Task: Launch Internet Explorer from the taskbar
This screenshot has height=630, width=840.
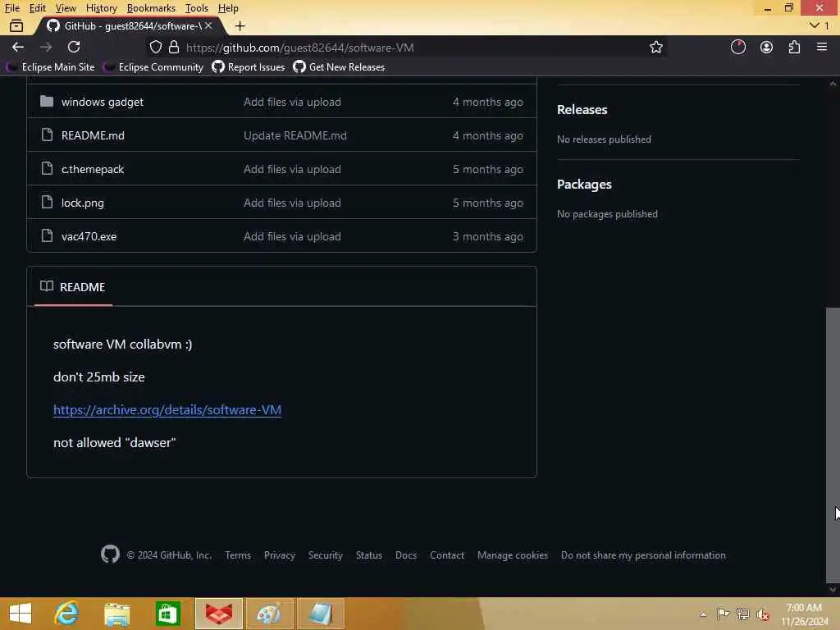Action: click(67, 614)
